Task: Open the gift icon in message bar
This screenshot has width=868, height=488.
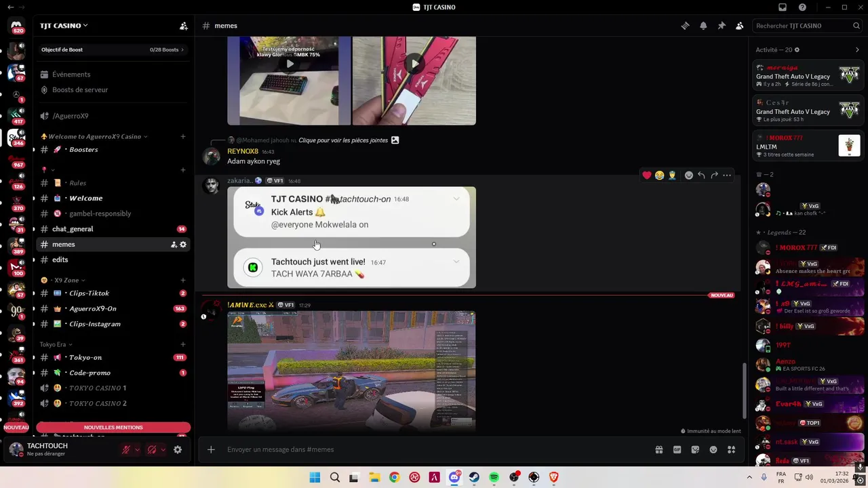Action: click(658, 449)
